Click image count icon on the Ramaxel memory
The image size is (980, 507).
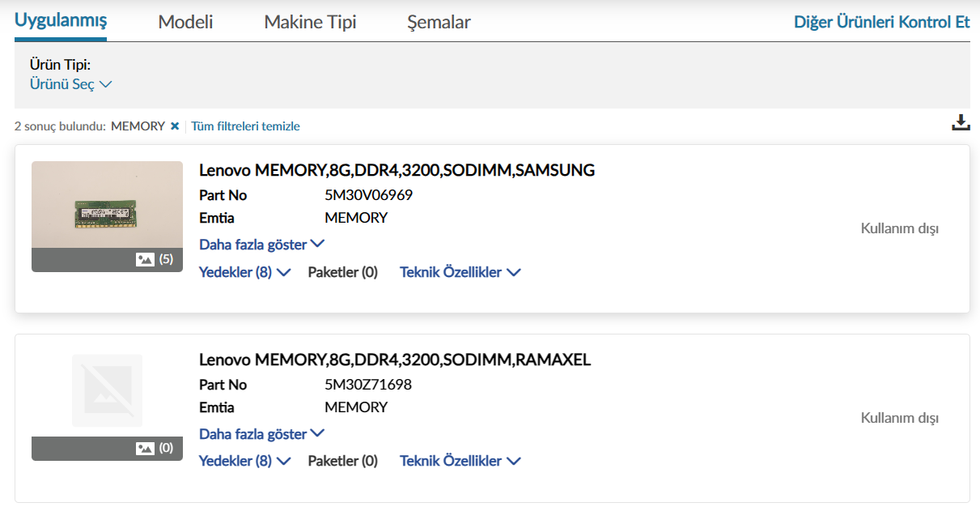[146, 448]
